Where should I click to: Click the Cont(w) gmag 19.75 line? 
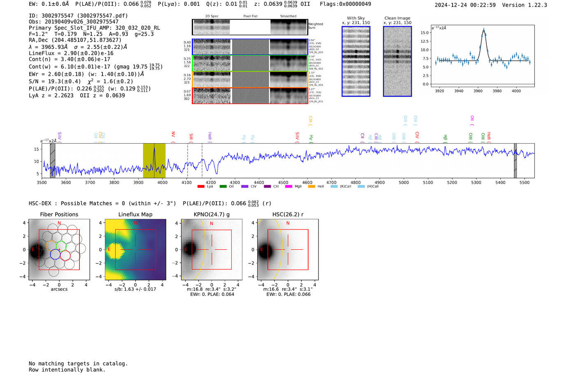tap(96, 67)
